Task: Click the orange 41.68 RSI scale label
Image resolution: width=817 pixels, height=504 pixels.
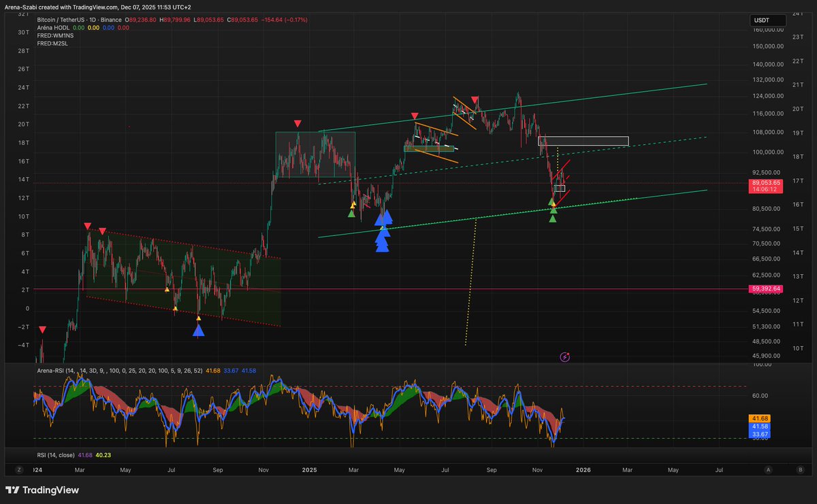Action: click(759, 418)
